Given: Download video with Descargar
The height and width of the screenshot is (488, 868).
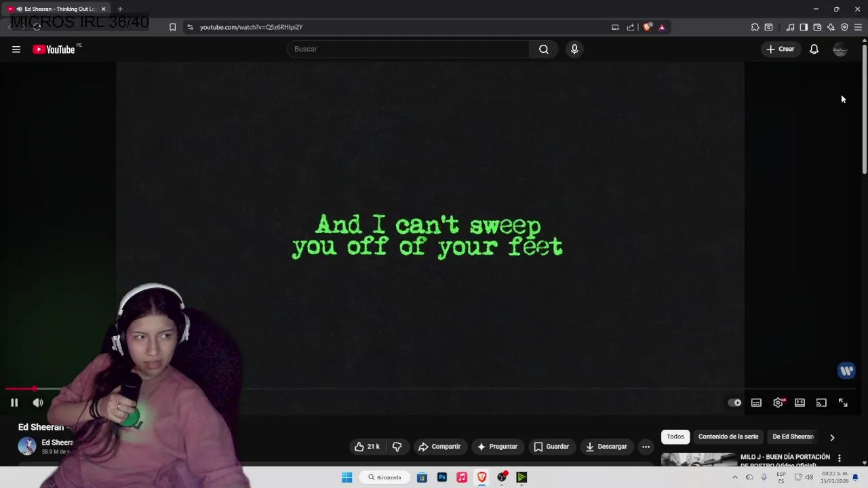Looking at the screenshot, I should [606, 447].
